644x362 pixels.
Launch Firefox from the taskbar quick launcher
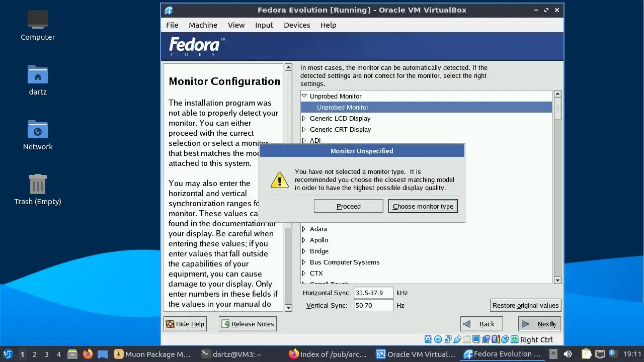coord(88,354)
